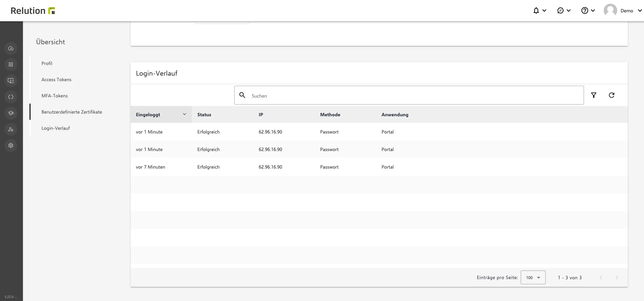The image size is (644, 301).
Task: Sort by IP column header
Action: point(261,115)
